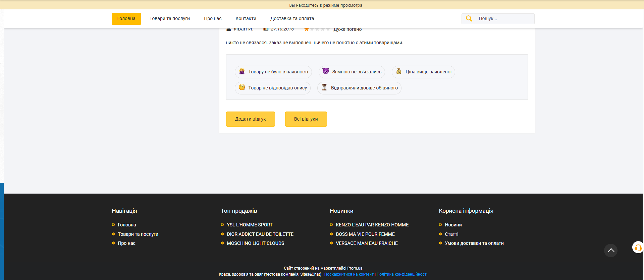Click the money bag emoji icon
The image size is (644, 280).
click(399, 71)
